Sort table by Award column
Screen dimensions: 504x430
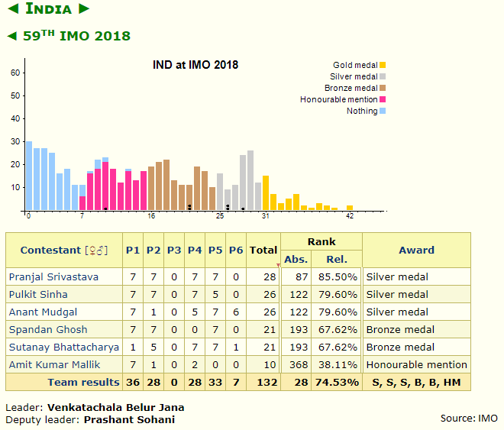pyautogui.click(x=417, y=250)
